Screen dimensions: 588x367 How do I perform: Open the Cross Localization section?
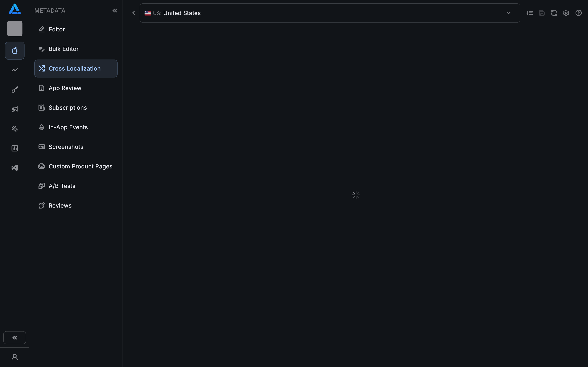[74, 68]
